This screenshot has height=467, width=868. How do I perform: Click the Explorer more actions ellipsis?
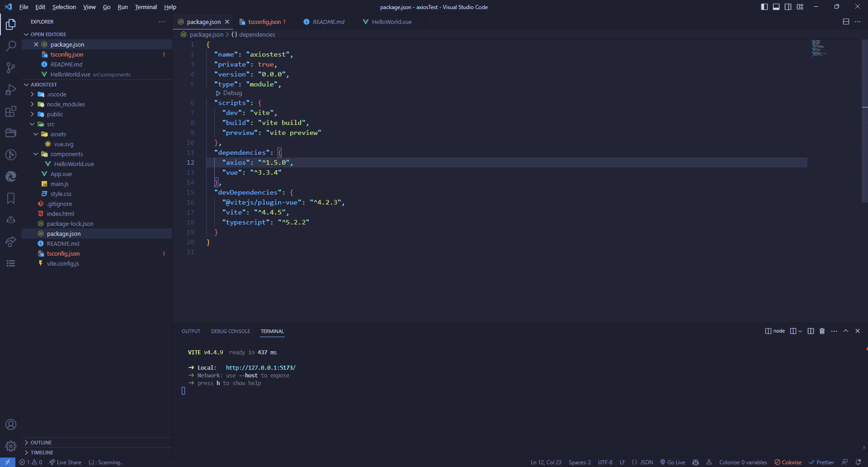click(162, 22)
